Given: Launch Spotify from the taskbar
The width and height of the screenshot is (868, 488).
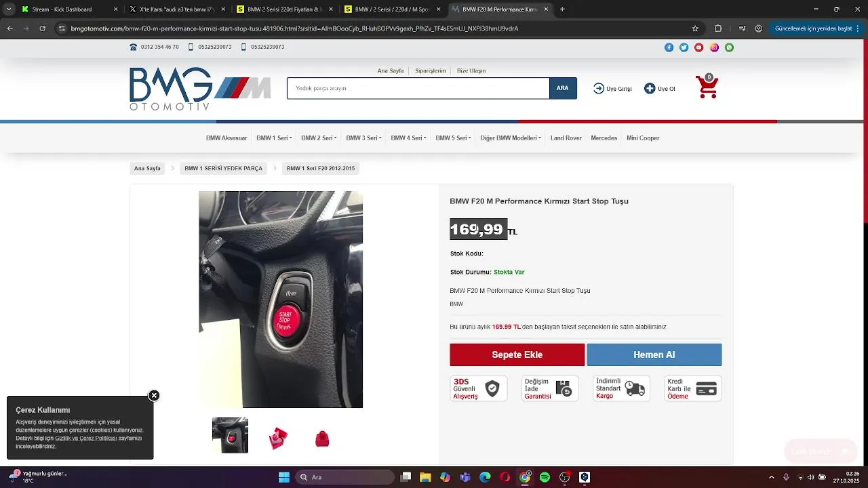Looking at the screenshot, I should (x=545, y=477).
